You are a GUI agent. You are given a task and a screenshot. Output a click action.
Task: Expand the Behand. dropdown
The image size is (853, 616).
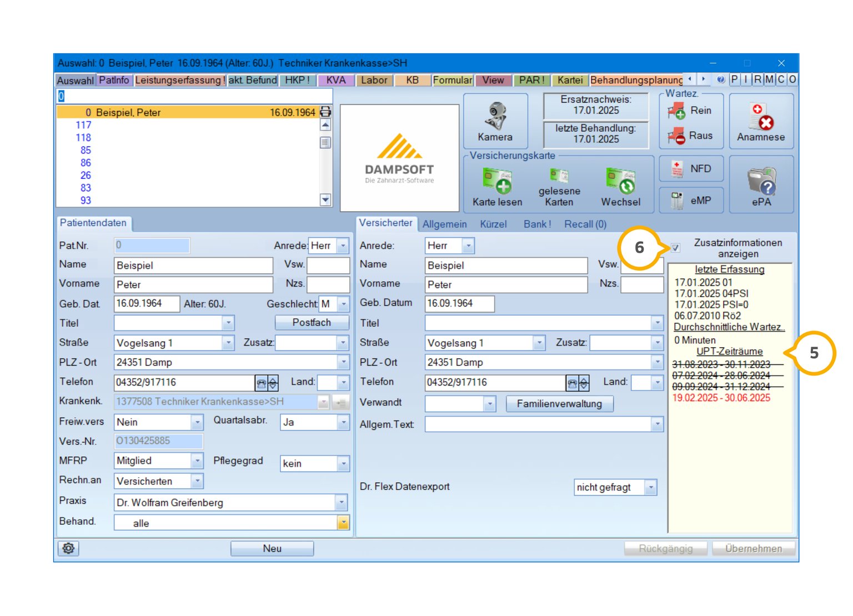[x=343, y=523]
